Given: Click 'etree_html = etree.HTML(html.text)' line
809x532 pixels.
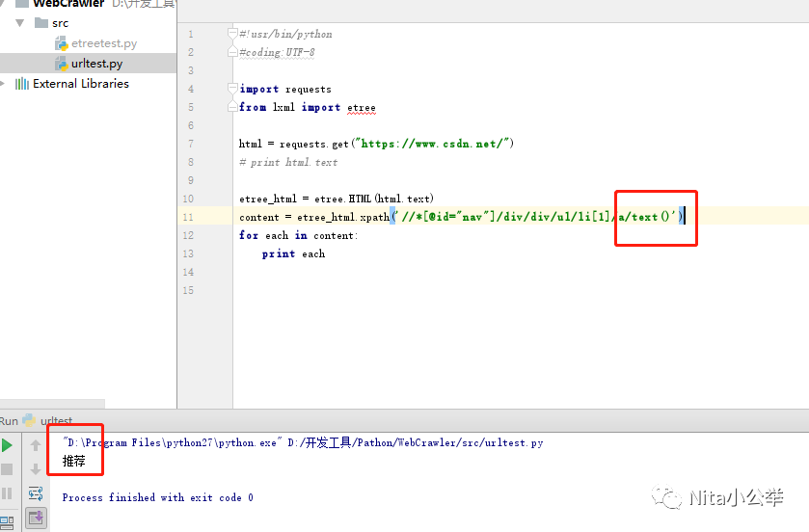Looking at the screenshot, I should (337, 199).
